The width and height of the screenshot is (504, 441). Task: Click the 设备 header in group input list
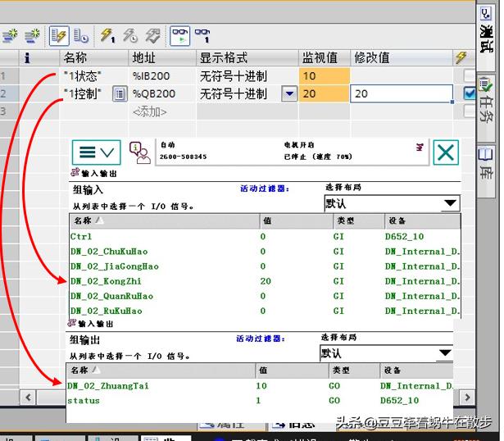click(422, 220)
